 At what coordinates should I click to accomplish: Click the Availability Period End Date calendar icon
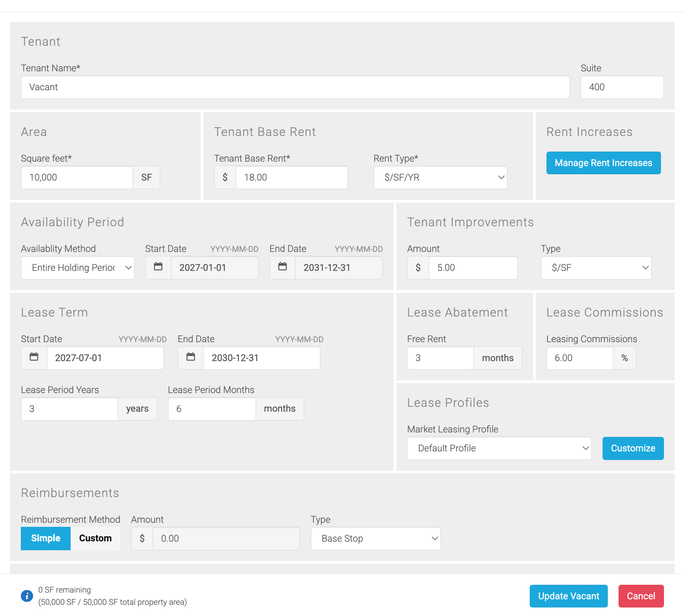(283, 267)
